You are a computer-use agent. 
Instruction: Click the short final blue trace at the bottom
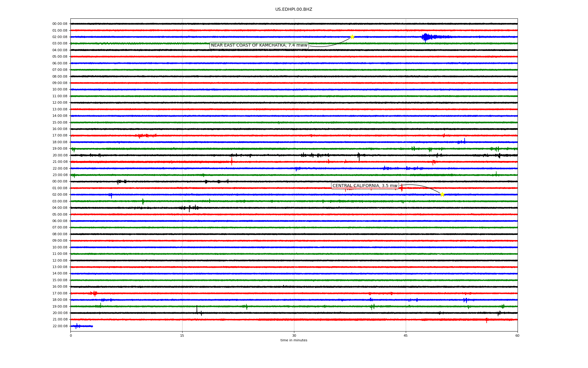pyautogui.click(x=81, y=326)
